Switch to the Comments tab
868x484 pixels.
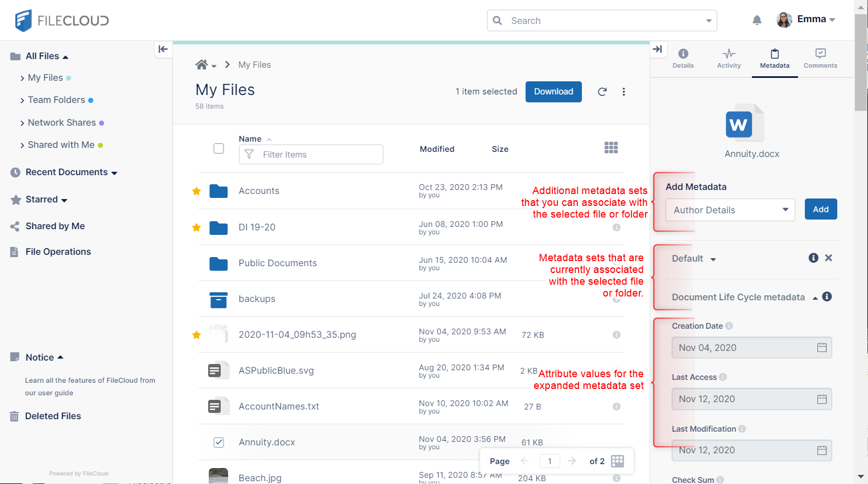(820, 58)
